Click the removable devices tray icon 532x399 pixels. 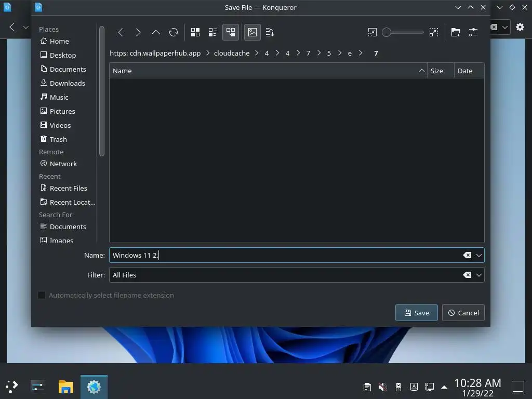coord(398,387)
